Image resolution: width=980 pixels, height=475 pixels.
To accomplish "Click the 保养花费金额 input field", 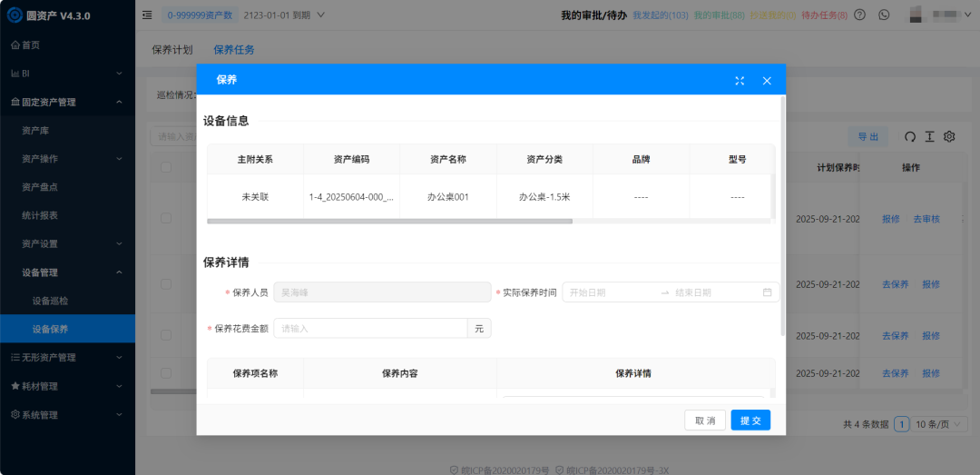I will click(370, 328).
